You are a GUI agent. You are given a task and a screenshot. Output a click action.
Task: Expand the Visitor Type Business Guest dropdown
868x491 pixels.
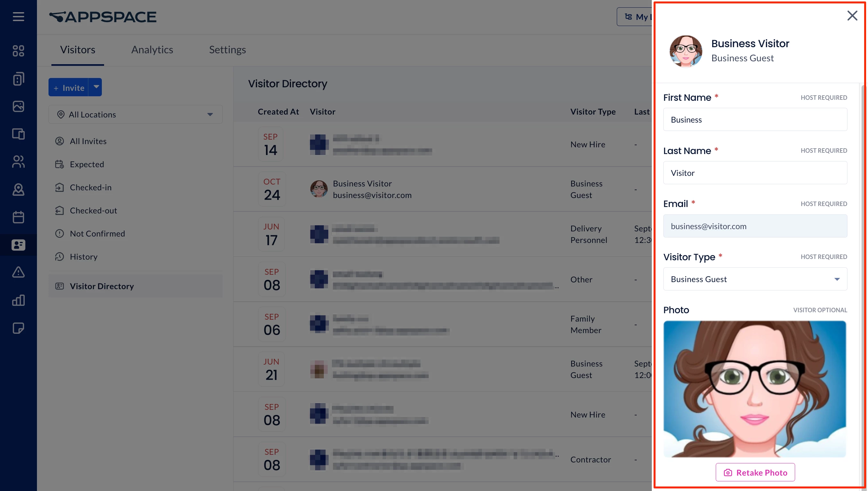point(755,279)
